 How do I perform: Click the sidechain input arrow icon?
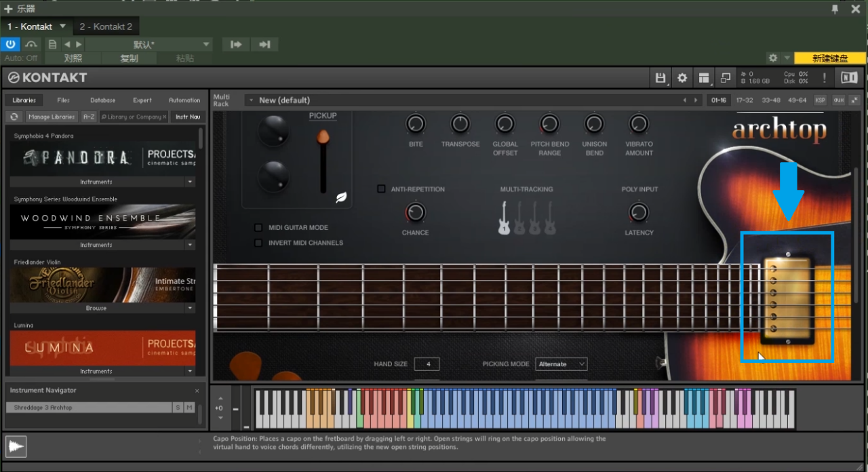pyautogui.click(x=236, y=45)
